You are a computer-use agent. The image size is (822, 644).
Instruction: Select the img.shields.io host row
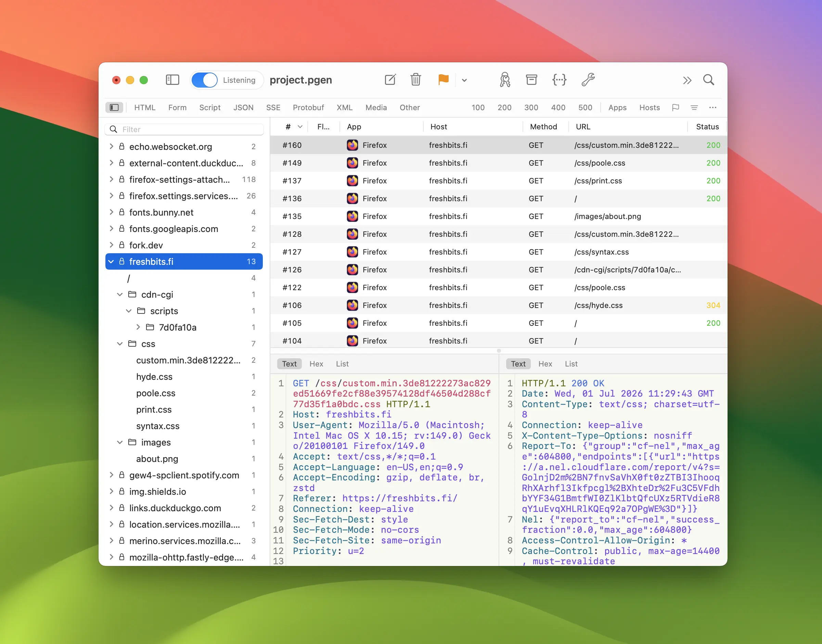point(184,492)
